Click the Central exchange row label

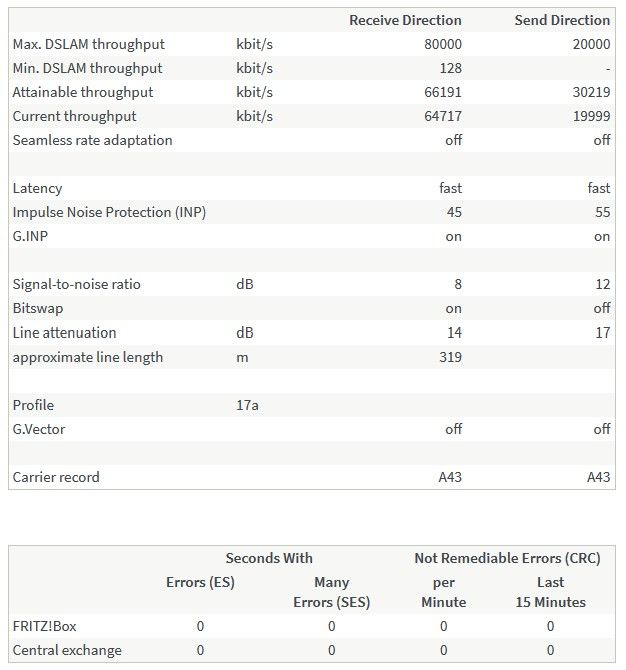coord(67,650)
